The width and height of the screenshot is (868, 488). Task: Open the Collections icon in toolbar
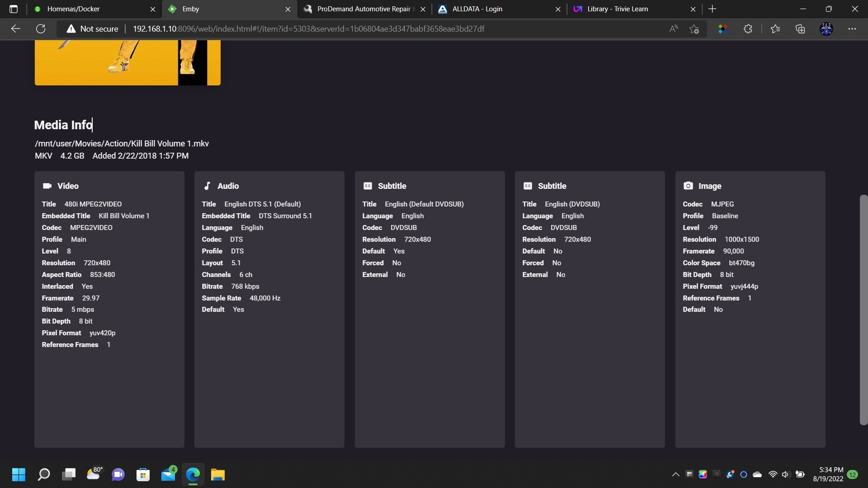800,29
